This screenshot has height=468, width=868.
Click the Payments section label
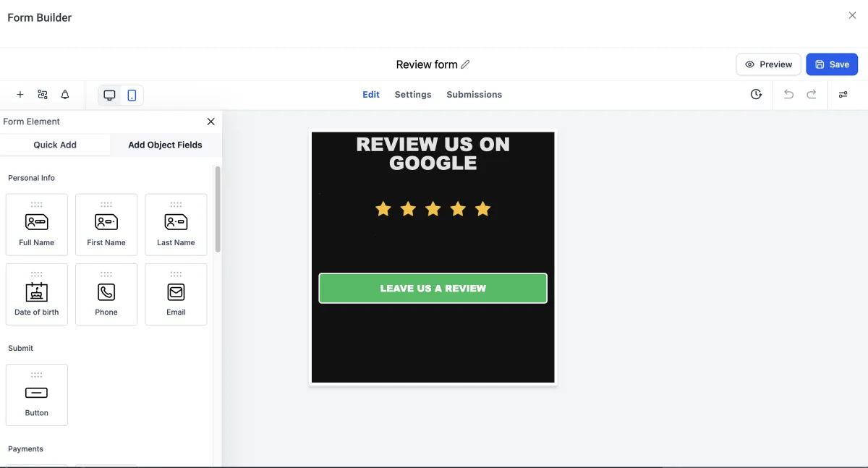click(25, 449)
